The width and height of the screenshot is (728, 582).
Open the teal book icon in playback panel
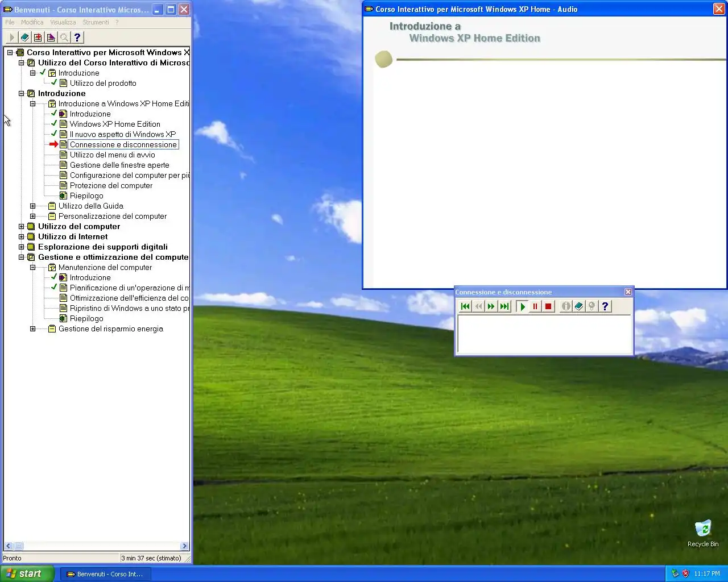[x=579, y=306]
